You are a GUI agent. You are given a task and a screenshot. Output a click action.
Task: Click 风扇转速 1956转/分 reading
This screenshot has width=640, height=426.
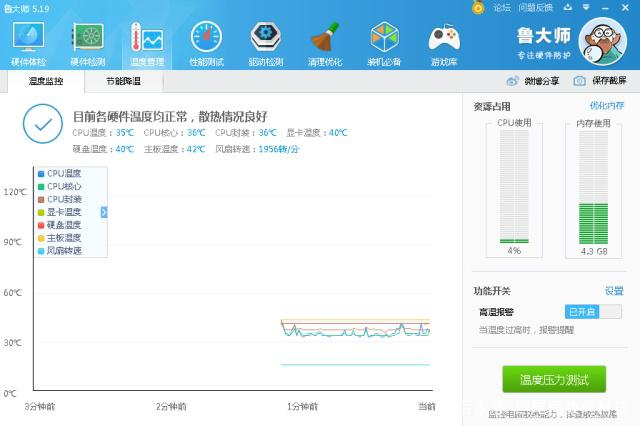[x=257, y=149]
